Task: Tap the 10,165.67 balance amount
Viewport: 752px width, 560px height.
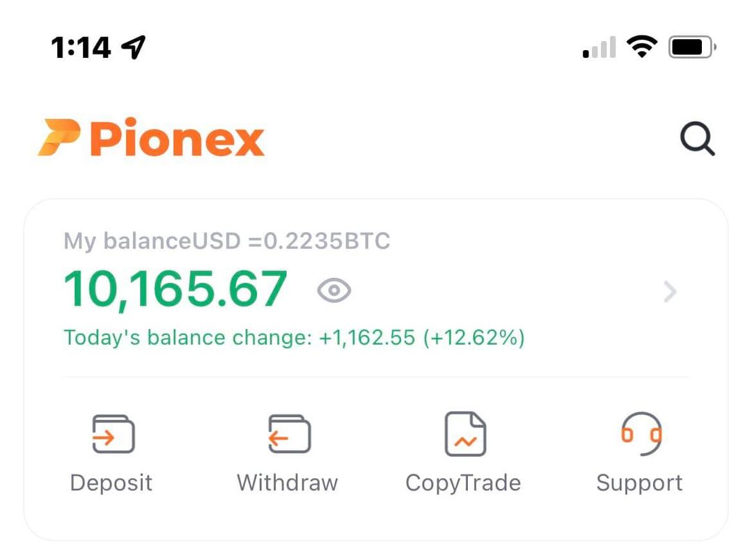Action: 176,288
